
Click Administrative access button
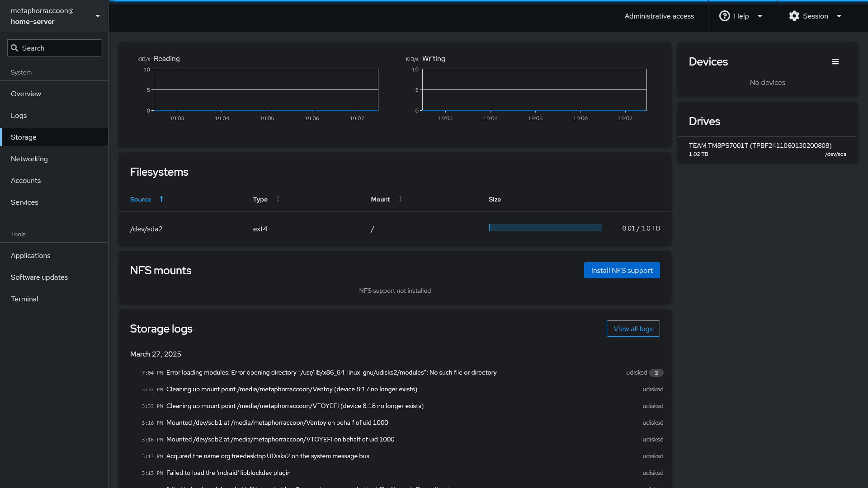pos(659,16)
